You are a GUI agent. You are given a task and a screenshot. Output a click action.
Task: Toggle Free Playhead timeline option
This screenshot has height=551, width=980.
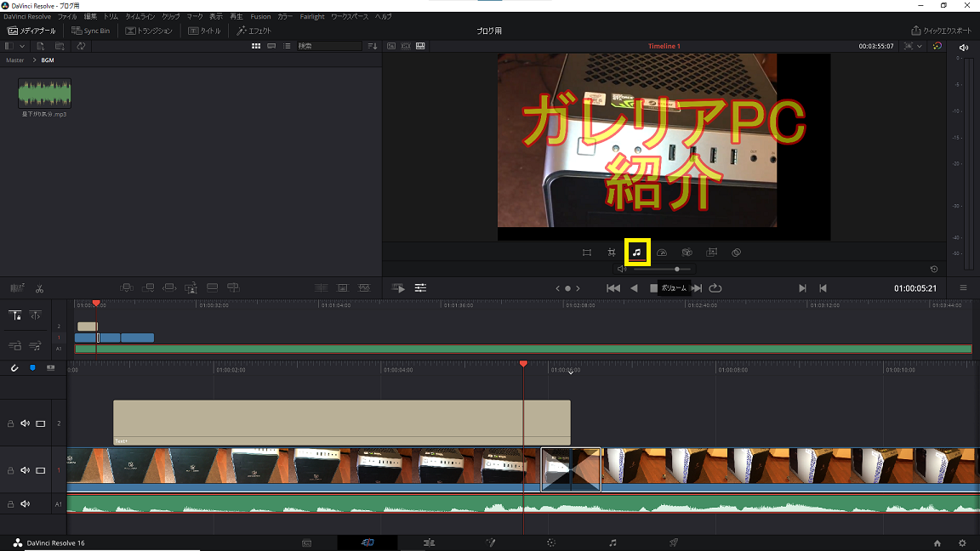36,315
